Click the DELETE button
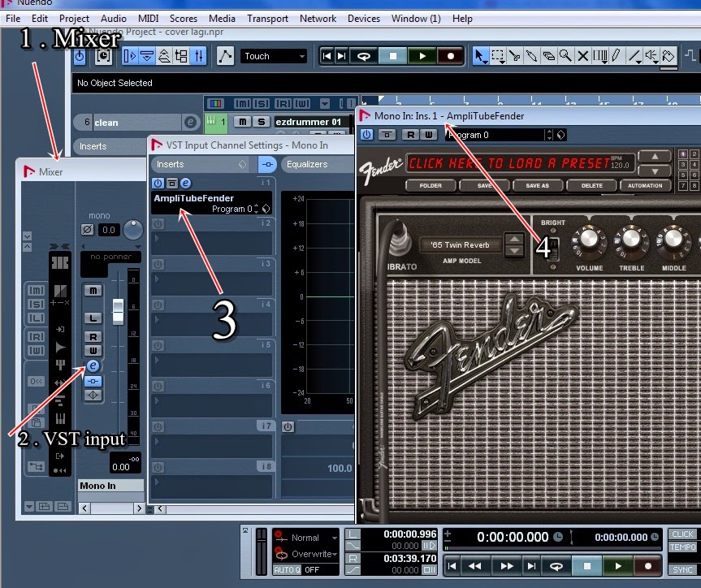 [592, 185]
